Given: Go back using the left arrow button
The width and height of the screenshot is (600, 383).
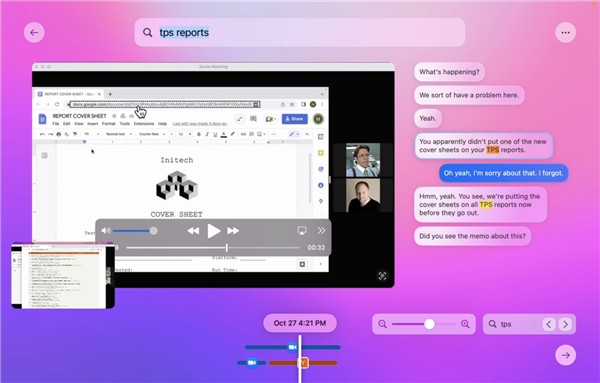Looking at the screenshot, I should [x=34, y=33].
